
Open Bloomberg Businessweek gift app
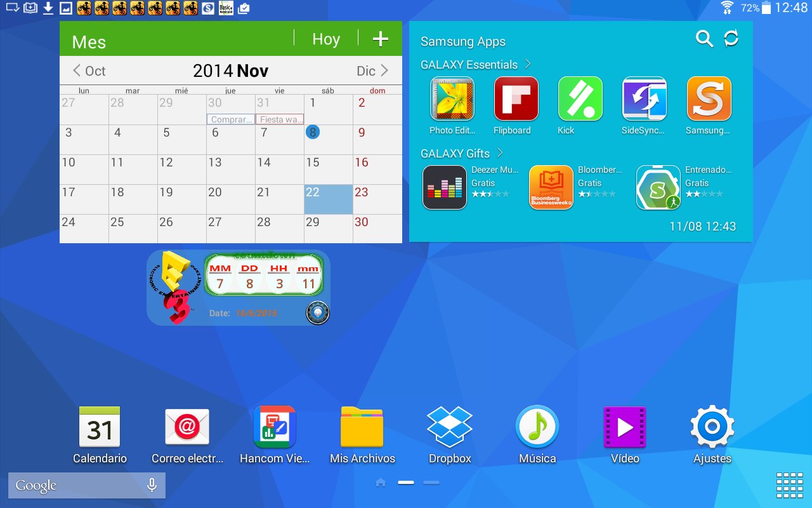point(551,187)
